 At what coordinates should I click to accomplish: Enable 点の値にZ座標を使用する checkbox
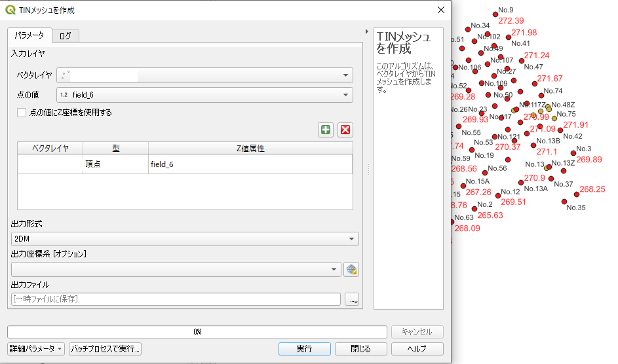(x=22, y=113)
